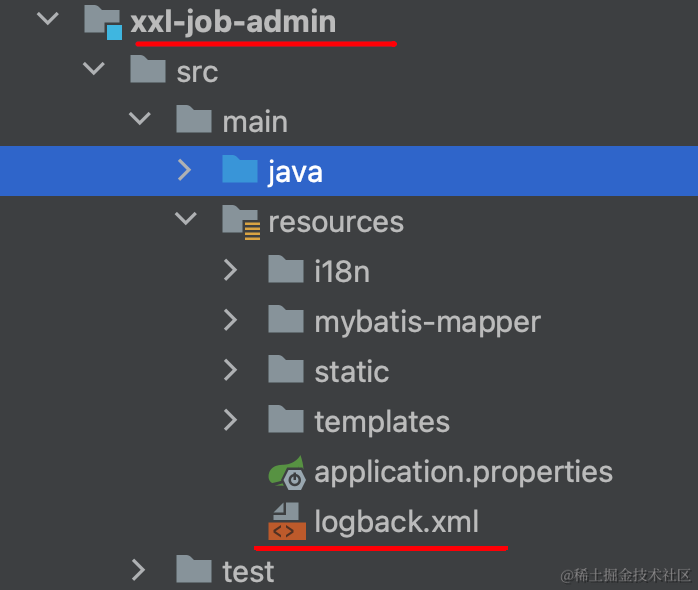Viewport: 698px width, 590px height.
Task: Collapse the resources folder chevron
Action: click(x=186, y=219)
